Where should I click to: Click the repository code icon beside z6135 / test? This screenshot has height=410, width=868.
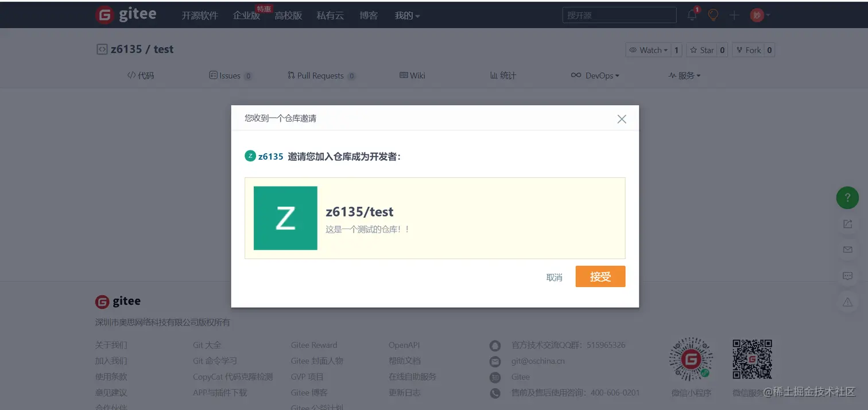[x=102, y=49]
